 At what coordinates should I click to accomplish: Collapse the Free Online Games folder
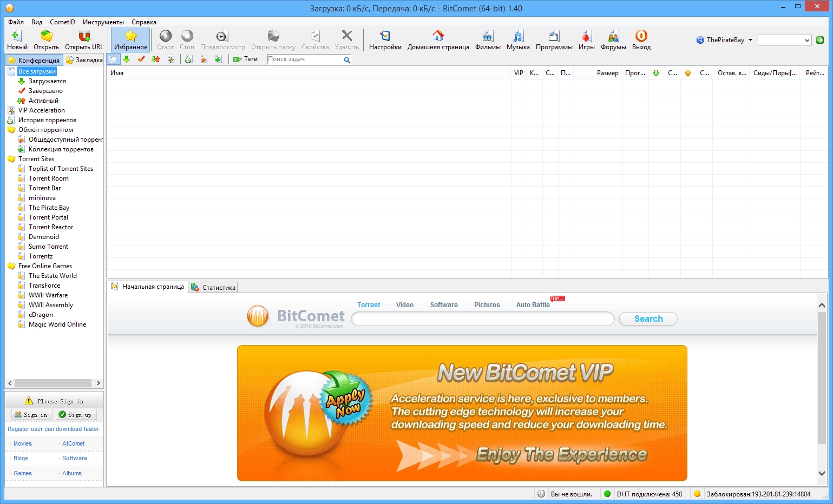pos(45,266)
